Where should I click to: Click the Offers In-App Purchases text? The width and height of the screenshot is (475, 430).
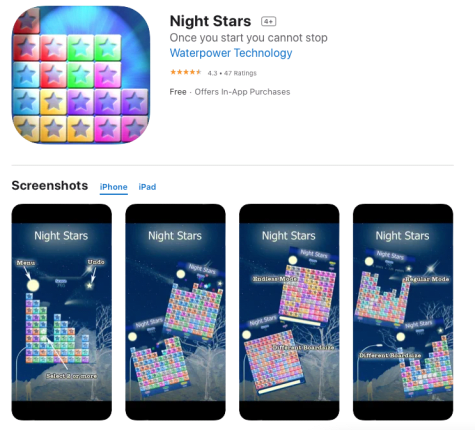click(x=242, y=92)
